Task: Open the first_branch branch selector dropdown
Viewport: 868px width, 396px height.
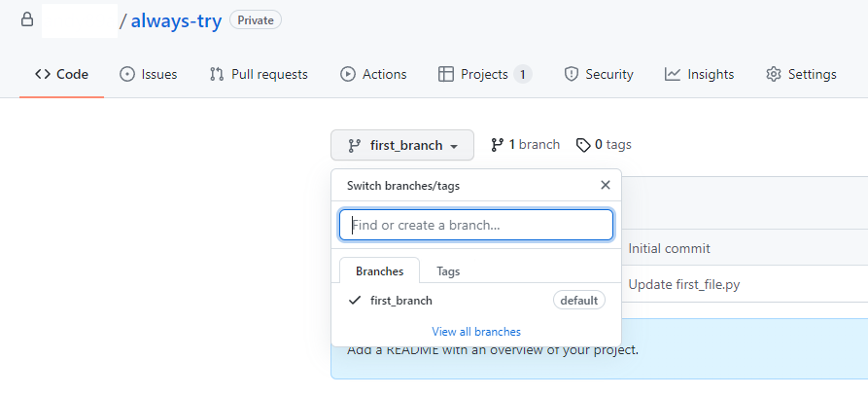Action: pyautogui.click(x=402, y=145)
